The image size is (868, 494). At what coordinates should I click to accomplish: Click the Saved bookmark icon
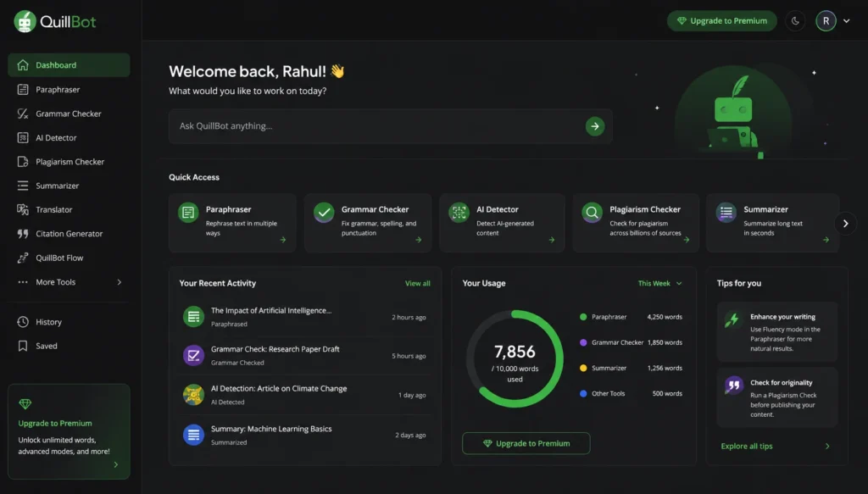coord(23,346)
